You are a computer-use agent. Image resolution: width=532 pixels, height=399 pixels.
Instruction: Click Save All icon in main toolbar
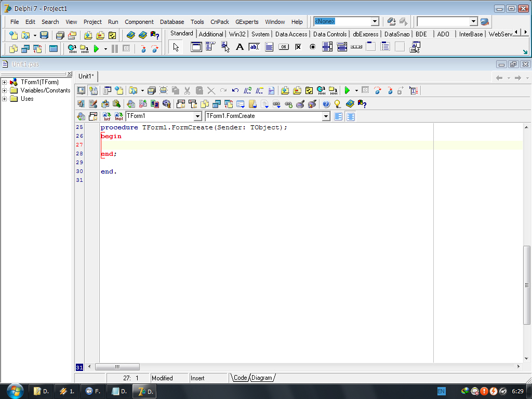(60, 35)
